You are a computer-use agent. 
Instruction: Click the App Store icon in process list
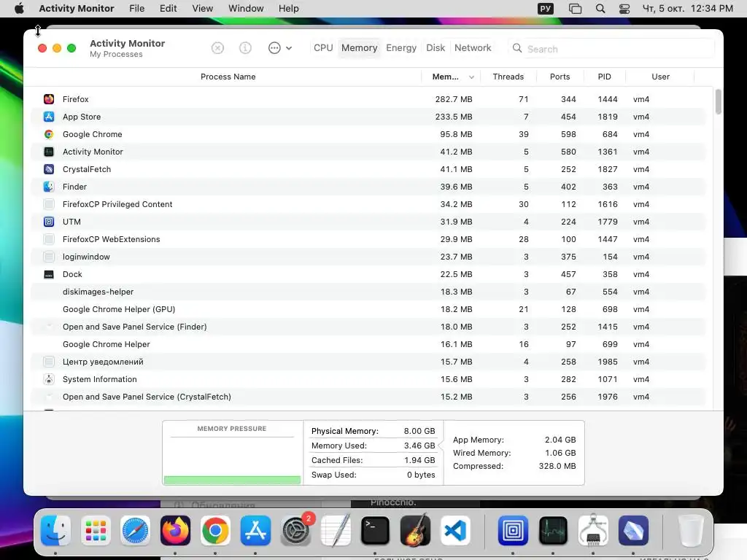49,117
